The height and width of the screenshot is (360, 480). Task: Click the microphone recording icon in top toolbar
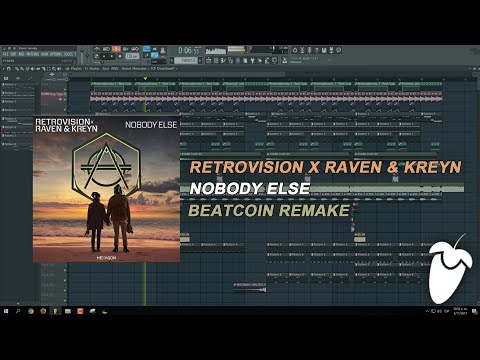coord(309,50)
